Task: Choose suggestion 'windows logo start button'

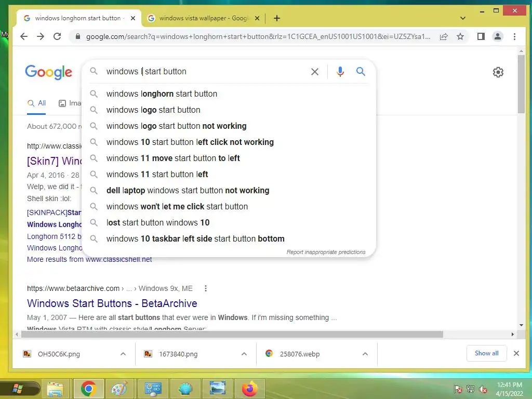Action: click(x=229, y=110)
